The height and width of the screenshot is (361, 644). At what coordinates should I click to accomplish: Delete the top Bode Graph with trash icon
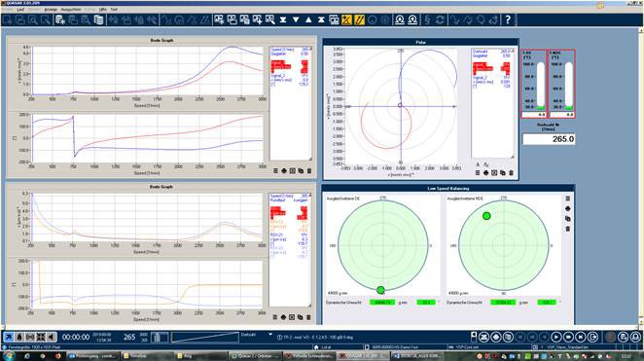point(309,171)
